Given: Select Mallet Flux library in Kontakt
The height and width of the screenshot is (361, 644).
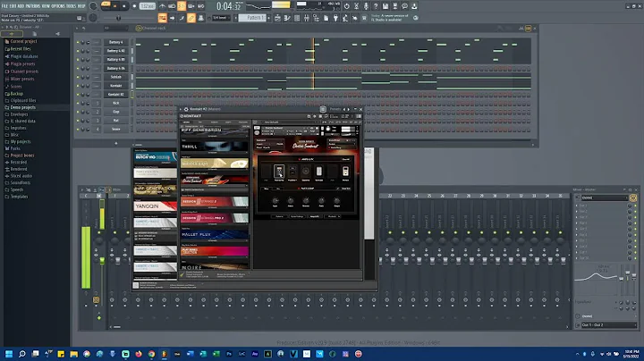Looking at the screenshot, I should coord(215,235).
